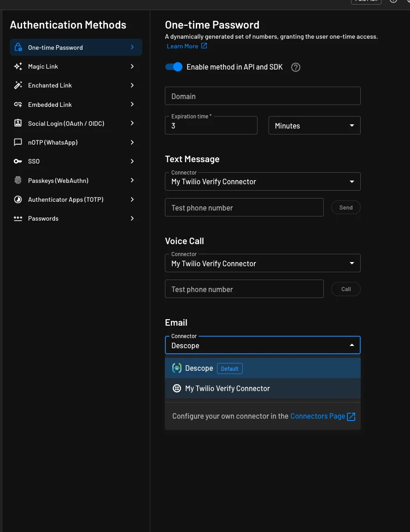Click Text Message test phone number field
This screenshot has height=532, width=410.
pos(244,207)
